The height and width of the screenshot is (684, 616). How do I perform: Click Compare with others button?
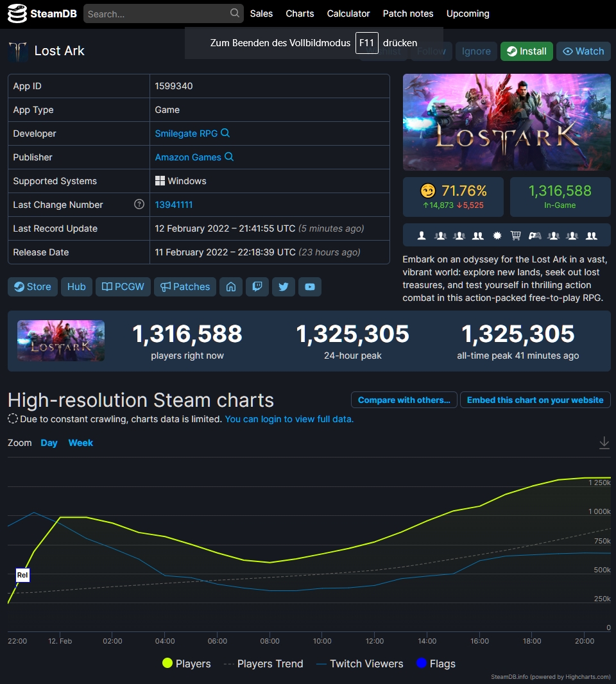pos(404,400)
